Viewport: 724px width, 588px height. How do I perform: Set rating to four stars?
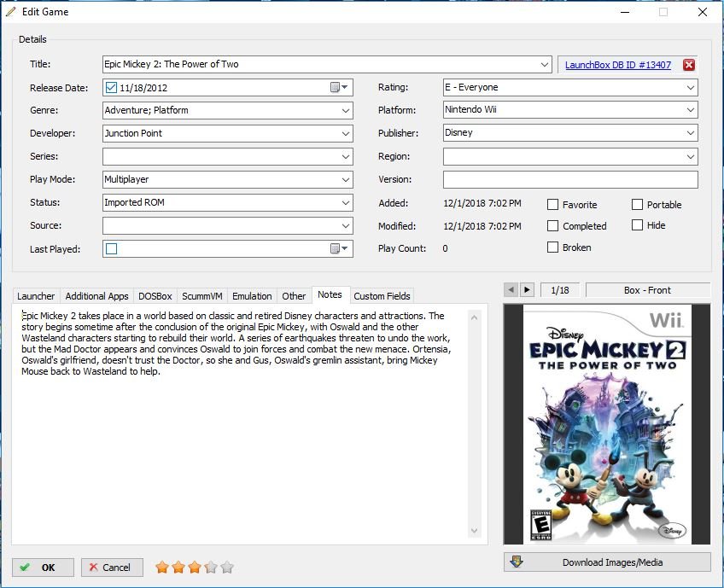point(211,568)
